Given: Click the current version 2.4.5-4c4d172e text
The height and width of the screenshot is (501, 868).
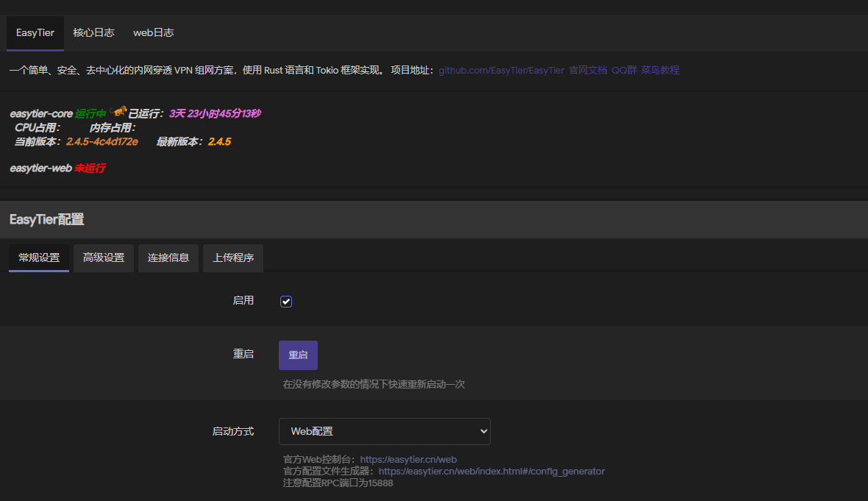Looking at the screenshot, I should [x=102, y=142].
